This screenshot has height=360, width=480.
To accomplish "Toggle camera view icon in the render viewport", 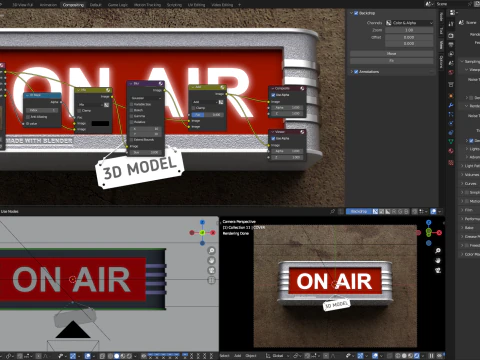I will tap(438, 270).
